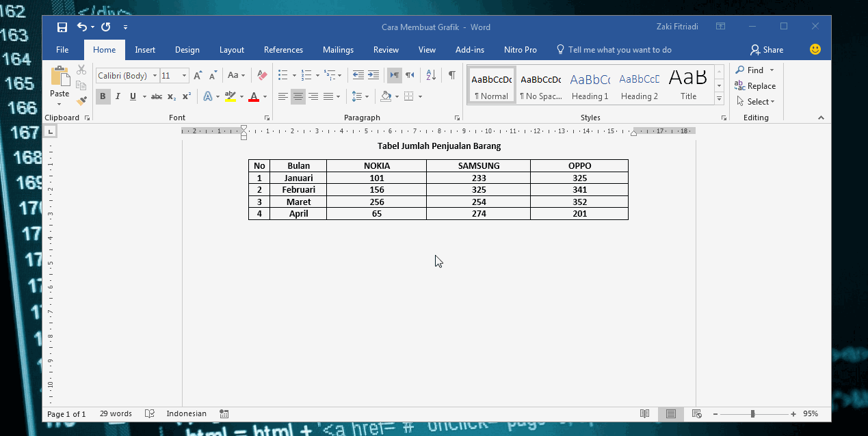
Task: Decrease font size with shrink font icon
Action: click(213, 76)
